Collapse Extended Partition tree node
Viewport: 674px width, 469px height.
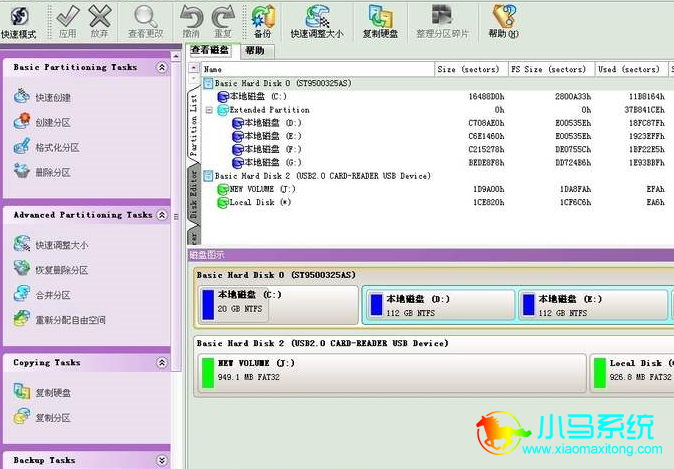pos(209,110)
